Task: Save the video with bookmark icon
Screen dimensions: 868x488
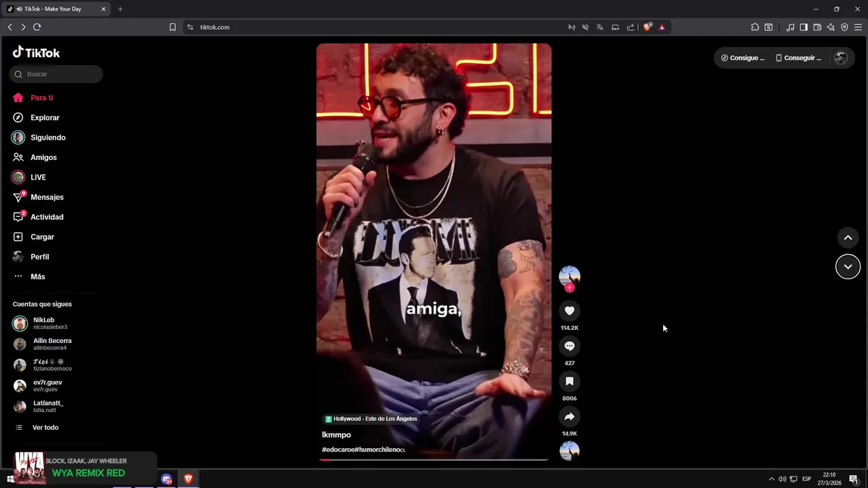Action: click(570, 382)
